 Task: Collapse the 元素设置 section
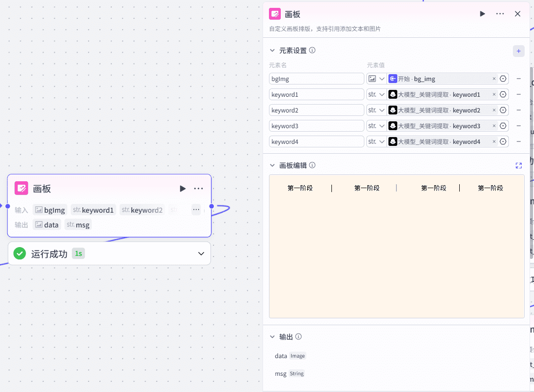(272, 51)
